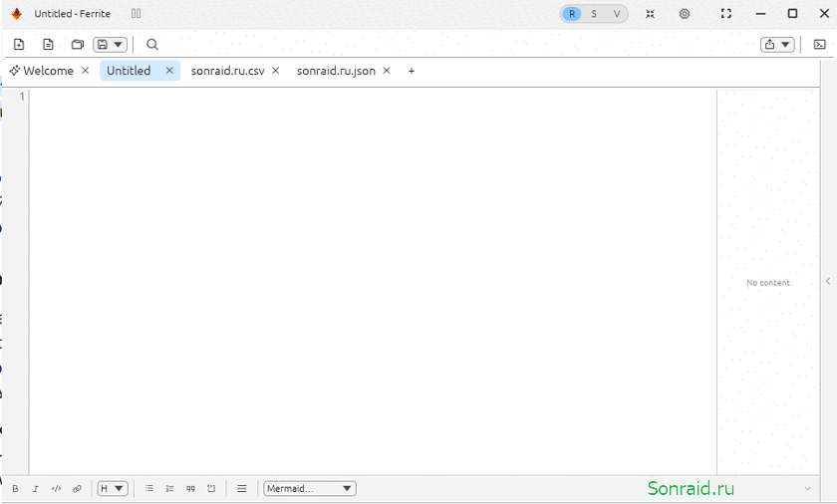Image resolution: width=837 pixels, height=504 pixels.
Task: Collapse the outline side panel arrow
Action: pos(828,281)
